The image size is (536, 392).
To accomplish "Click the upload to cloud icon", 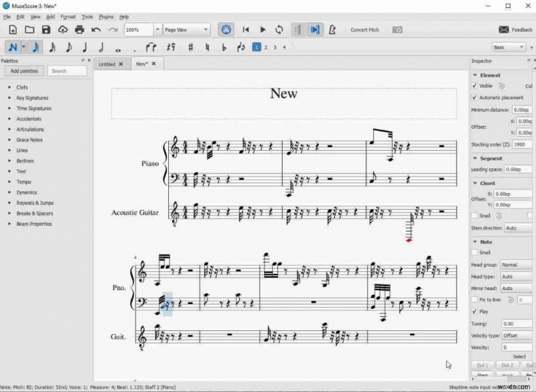I will [62, 29].
